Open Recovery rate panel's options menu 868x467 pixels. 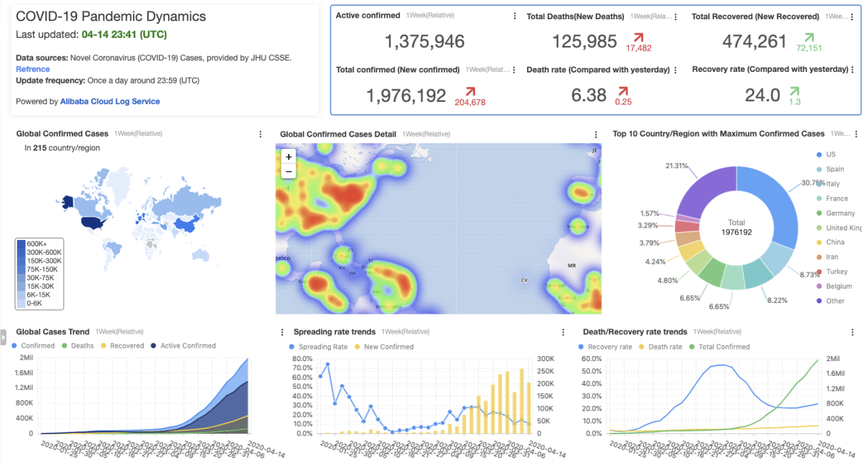click(853, 69)
